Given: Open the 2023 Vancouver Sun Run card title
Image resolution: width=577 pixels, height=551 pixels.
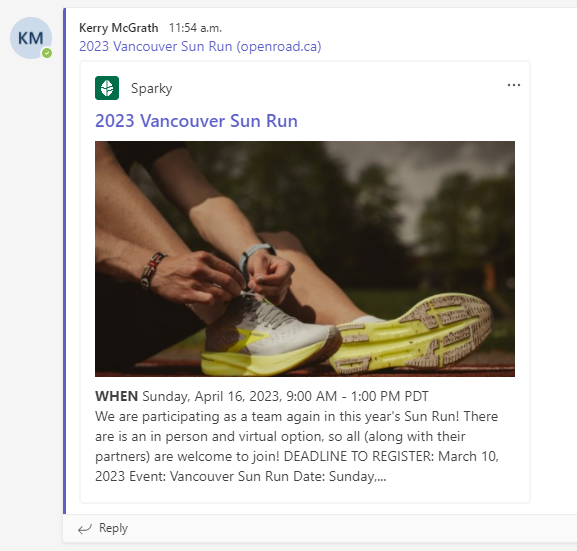Looking at the screenshot, I should [x=196, y=121].
